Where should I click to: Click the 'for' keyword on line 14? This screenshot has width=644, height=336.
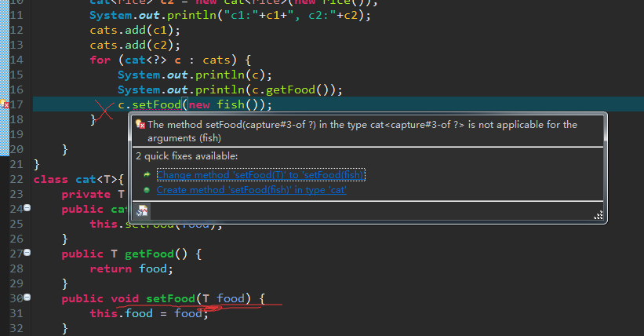(x=100, y=60)
